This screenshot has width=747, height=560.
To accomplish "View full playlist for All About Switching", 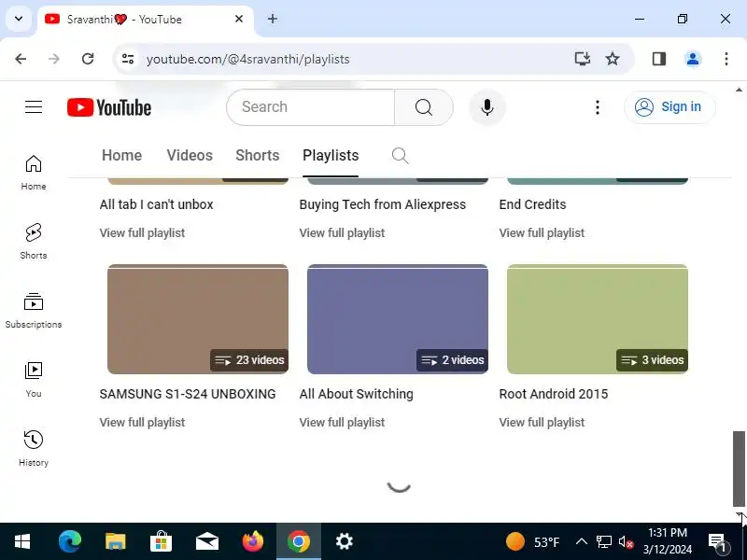I will pos(342,423).
